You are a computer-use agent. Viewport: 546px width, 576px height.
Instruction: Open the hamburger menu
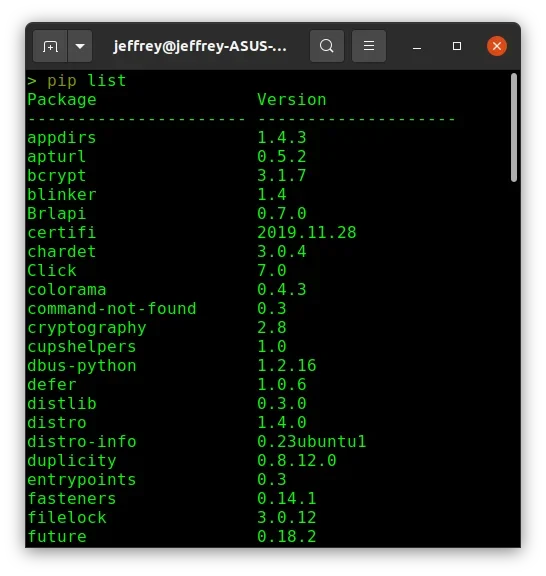[369, 46]
